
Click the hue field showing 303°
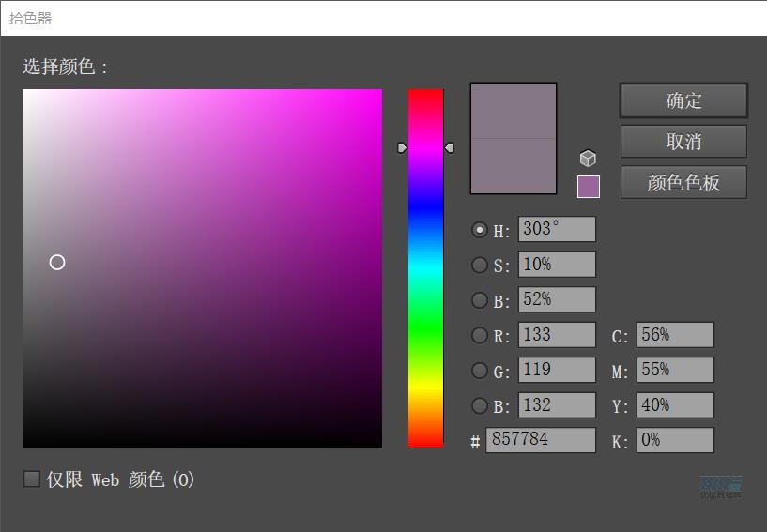(x=556, y=230)
